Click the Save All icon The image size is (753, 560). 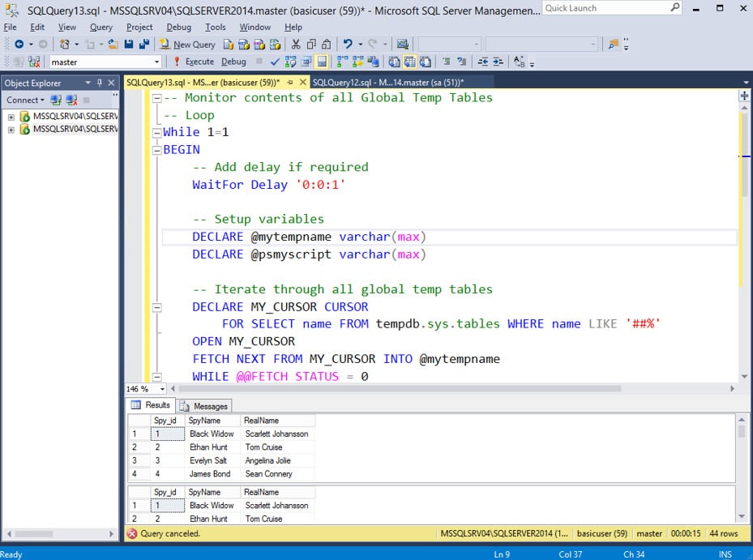tap(144, 45)
